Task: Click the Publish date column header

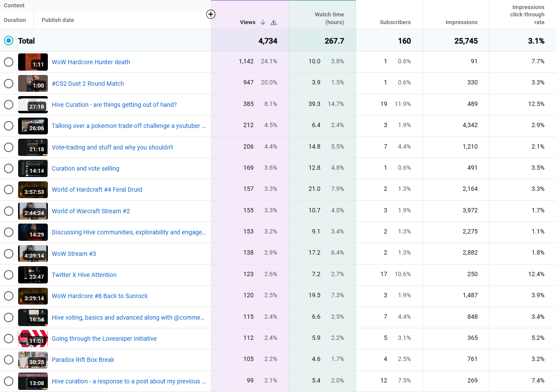Action: [x=58, y=20]
